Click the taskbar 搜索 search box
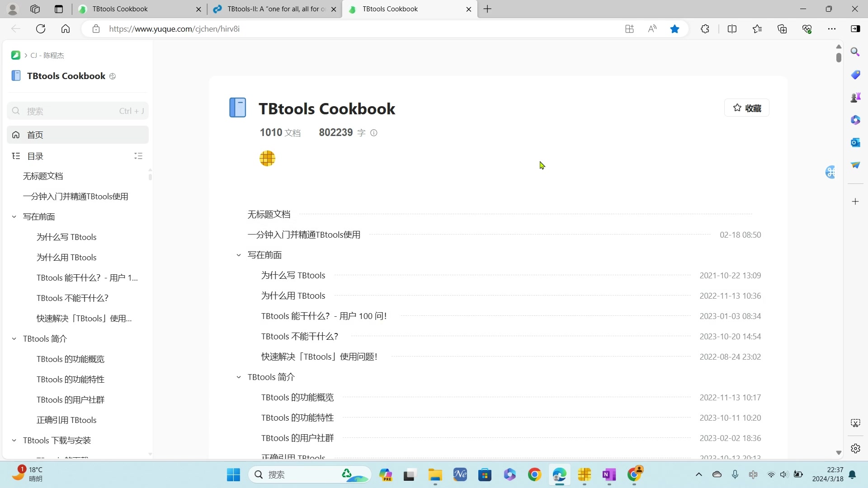This screenshot has width=868, height=488. 310,475
